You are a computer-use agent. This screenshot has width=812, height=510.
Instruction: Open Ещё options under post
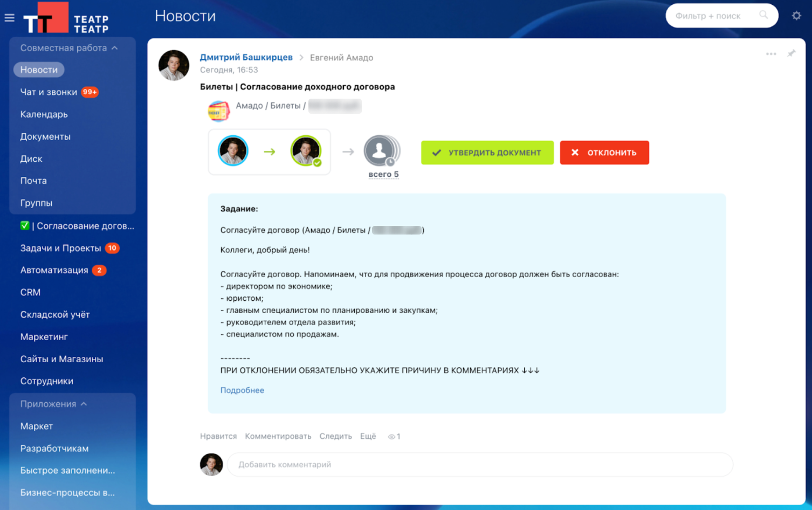pos(368,436)
